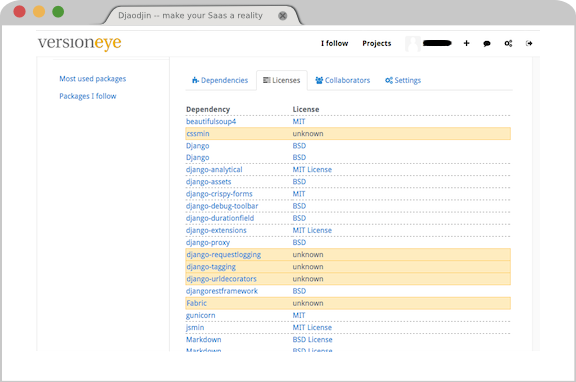Click the plus icon in the header
This screenshot has width=576, height=382.
pyautogui.click(x=467, y=43)
